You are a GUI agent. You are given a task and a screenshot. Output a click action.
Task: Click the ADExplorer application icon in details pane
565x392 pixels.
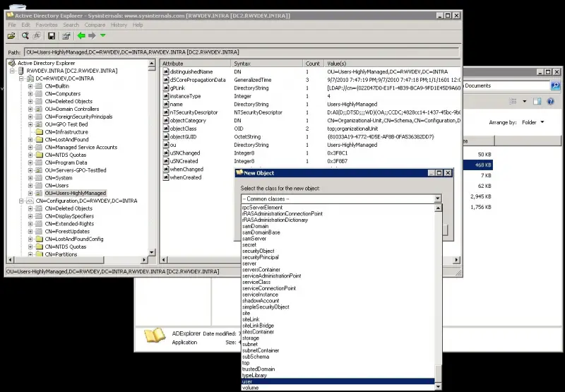(x=155, y=335)
